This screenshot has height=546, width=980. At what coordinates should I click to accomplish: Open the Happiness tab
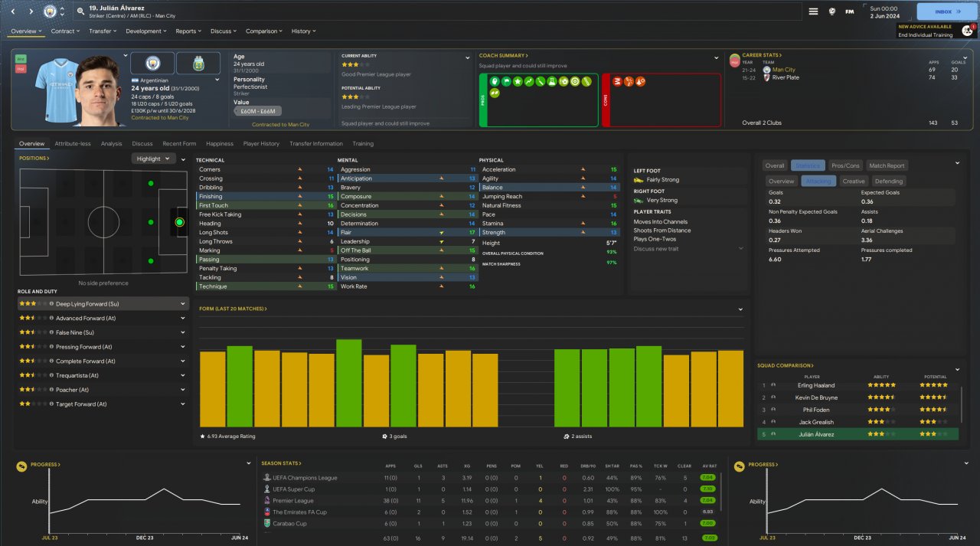[220, 144]
